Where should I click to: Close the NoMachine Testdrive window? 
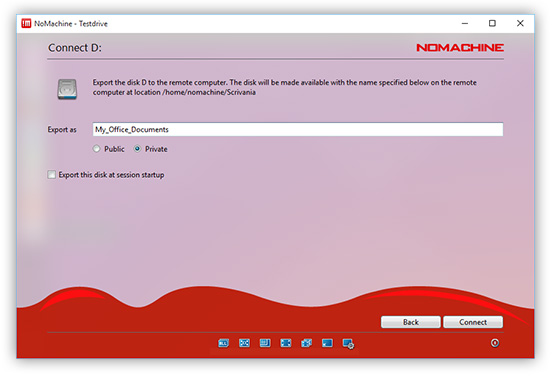(x=520, y=23)
